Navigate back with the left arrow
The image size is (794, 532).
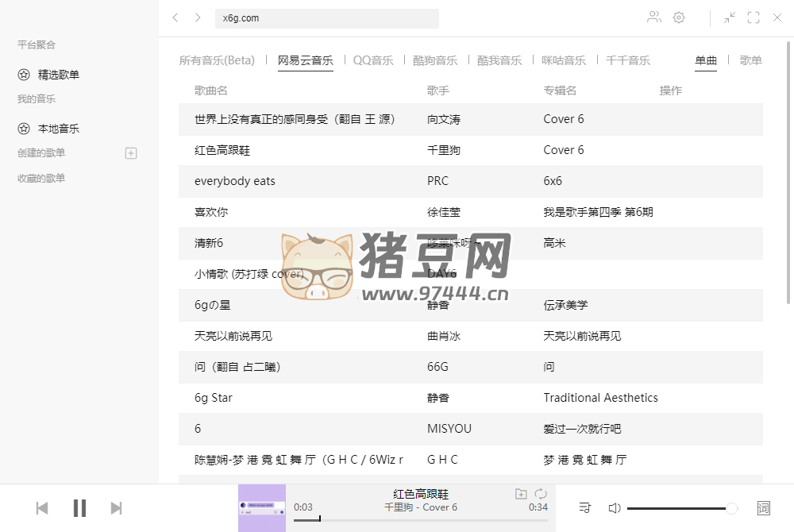(x=175, y=17)
